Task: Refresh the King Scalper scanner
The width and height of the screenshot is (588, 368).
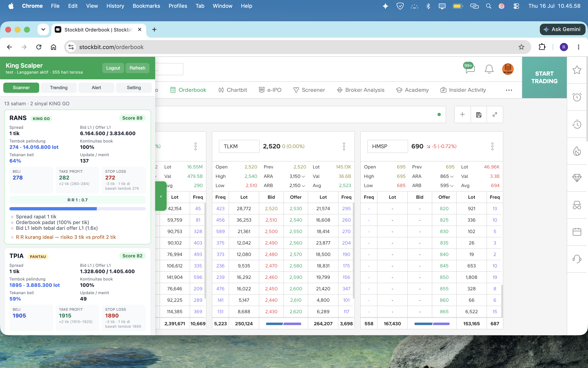Action: (x=137, y=68)
